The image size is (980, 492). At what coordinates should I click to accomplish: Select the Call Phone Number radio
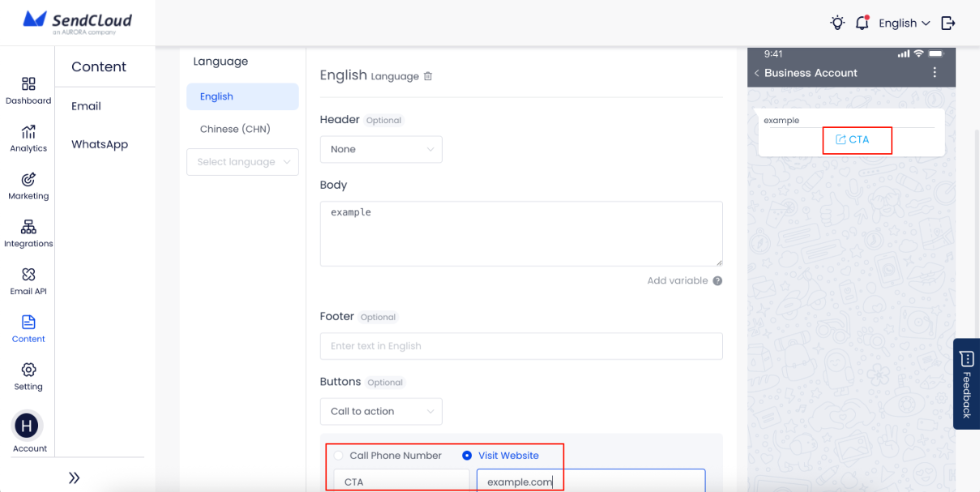point(339,456)
